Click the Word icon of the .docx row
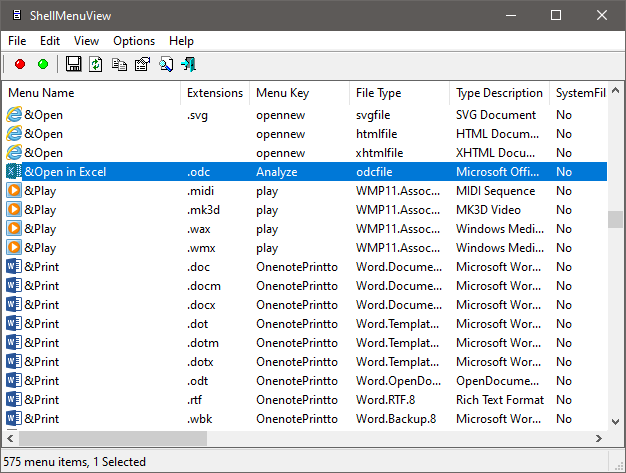Viewport: 626px width, 473px height. (14, 305)
